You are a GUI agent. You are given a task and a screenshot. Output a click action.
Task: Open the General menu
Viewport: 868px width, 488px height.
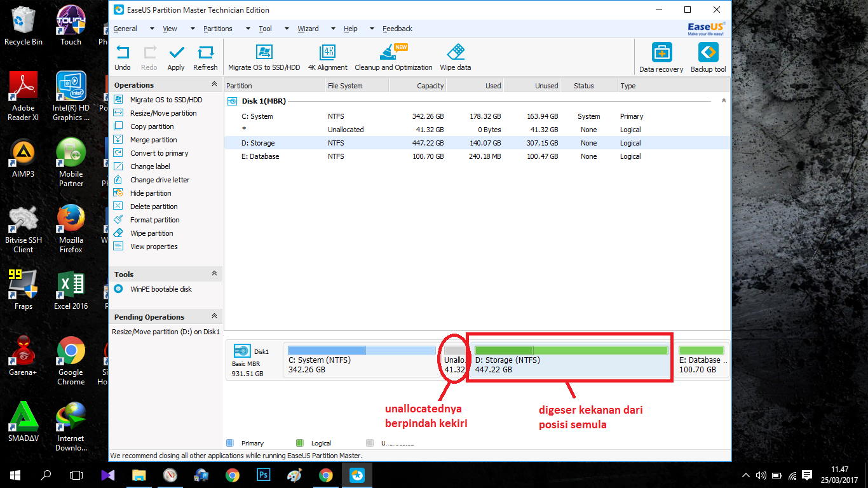(125, 29)
